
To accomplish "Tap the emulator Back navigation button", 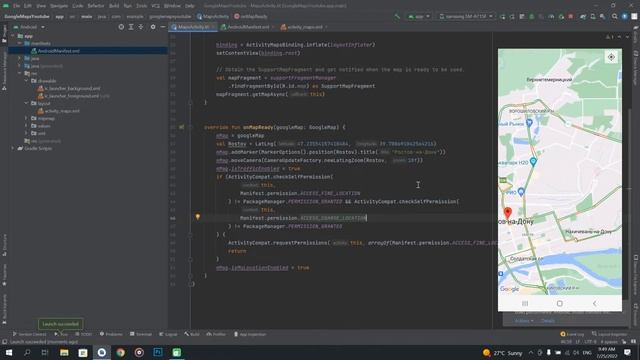I will click(x=594, y=303).
